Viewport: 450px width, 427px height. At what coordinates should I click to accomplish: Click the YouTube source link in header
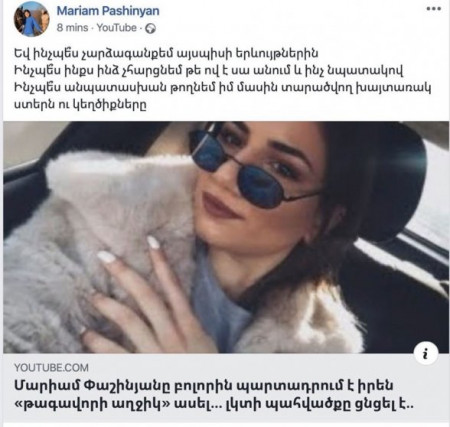(117, 28)
